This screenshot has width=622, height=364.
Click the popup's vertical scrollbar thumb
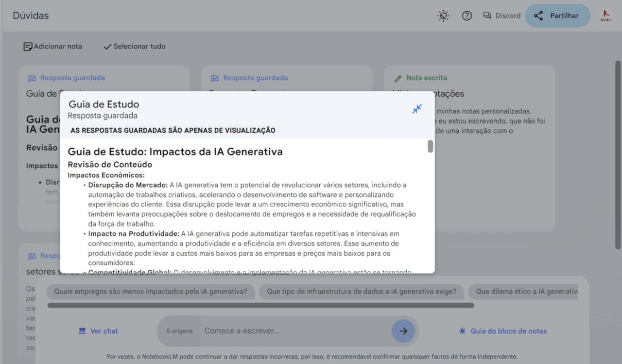pos(430,146)
